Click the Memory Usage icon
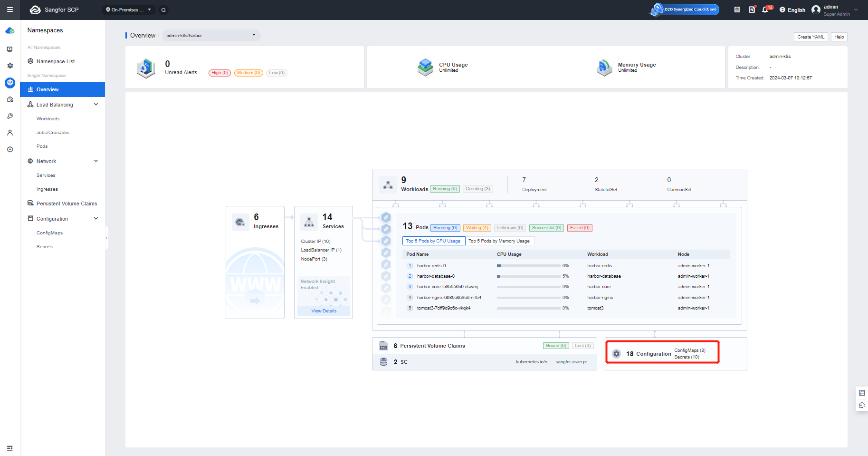 [604, 68]
